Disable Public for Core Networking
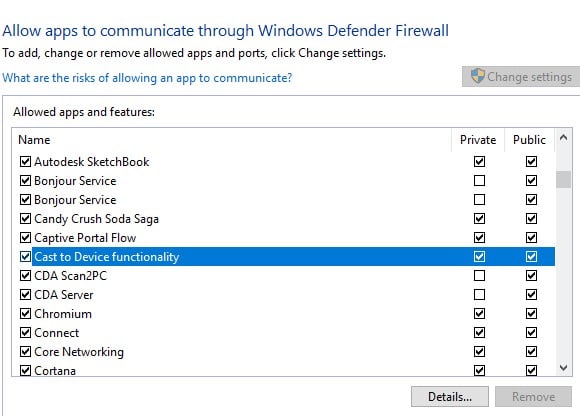The image size is (580, 416). click(532, 352)
